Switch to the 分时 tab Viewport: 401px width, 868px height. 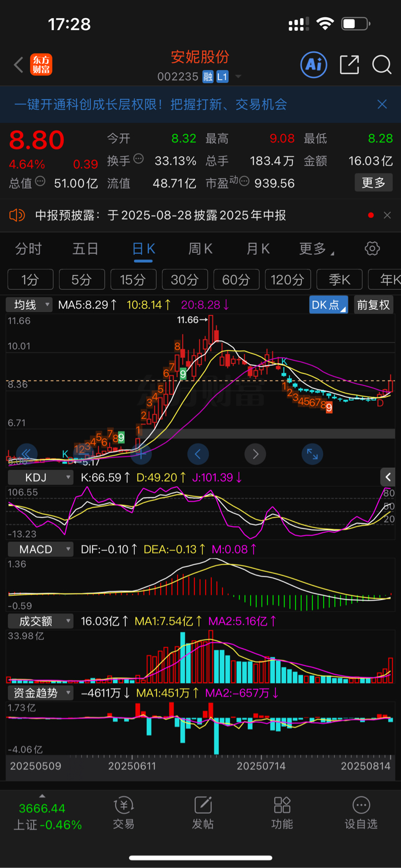(x=28, y=249)
